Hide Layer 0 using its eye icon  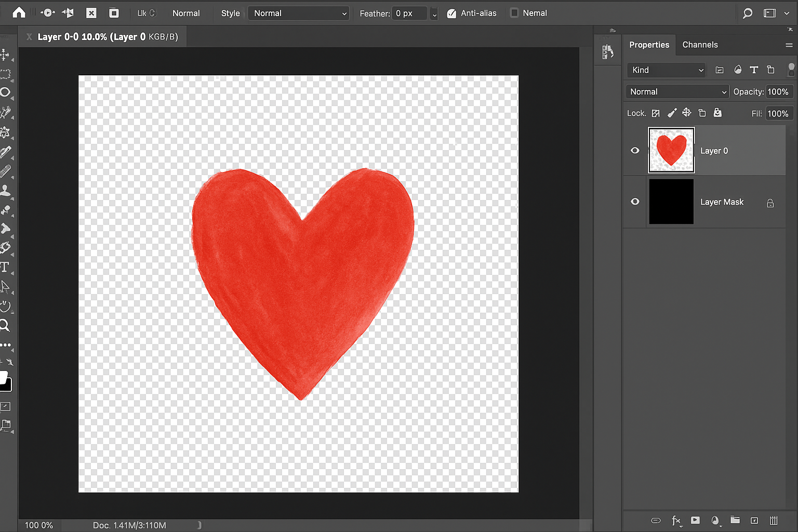635,151
